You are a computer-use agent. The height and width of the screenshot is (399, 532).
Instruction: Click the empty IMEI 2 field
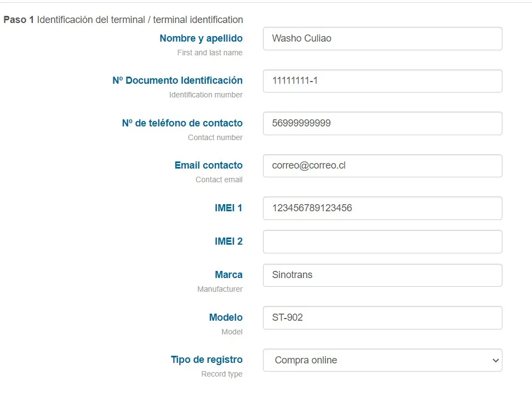tap(382, 242)
